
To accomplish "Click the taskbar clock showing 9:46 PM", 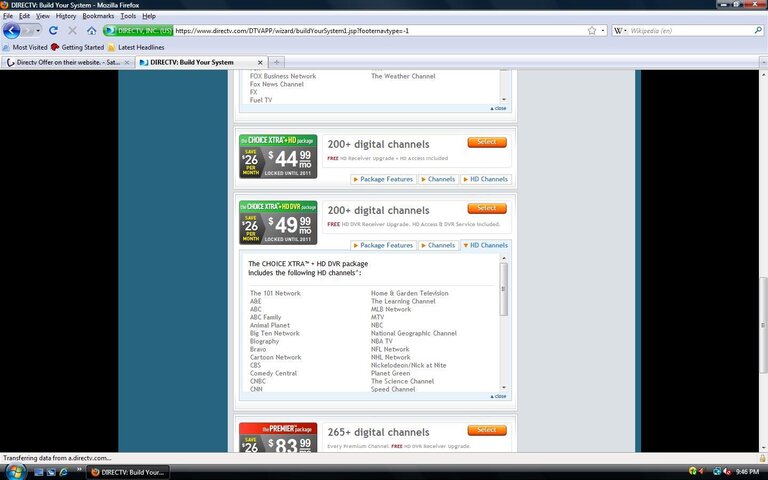I will click(x=747, y=472).
